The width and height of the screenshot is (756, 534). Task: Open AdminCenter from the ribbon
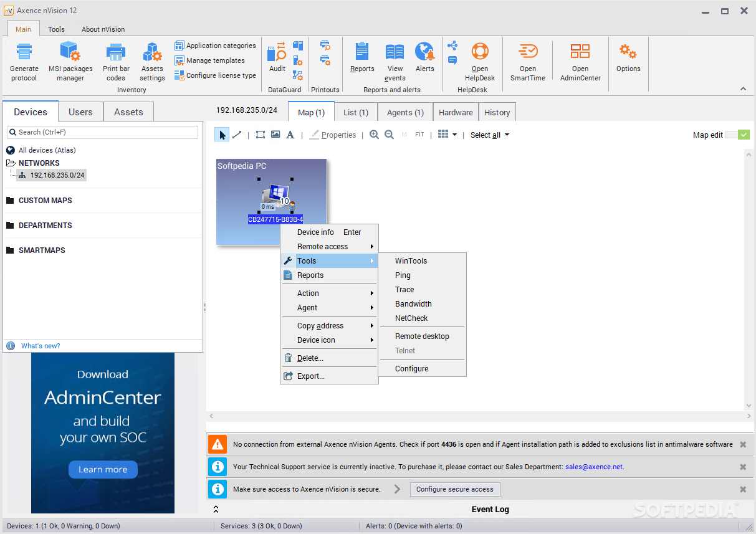[x=580, y=62]
